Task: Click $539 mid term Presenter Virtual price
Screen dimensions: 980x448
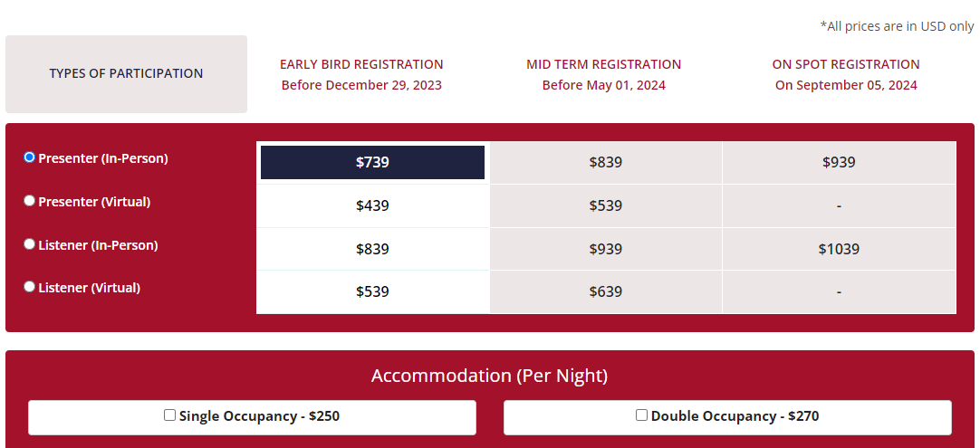Action: click(605, 205)
